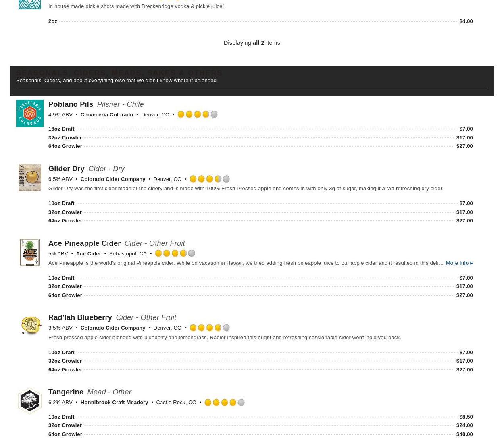Viewport: 504px width, 442px height.
Task: Click the Cervecería Colorado logo icon
Action: (29, 113)
